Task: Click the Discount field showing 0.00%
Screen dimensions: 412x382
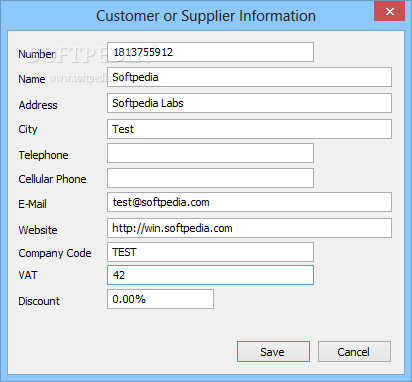Action: click(160, 299)
